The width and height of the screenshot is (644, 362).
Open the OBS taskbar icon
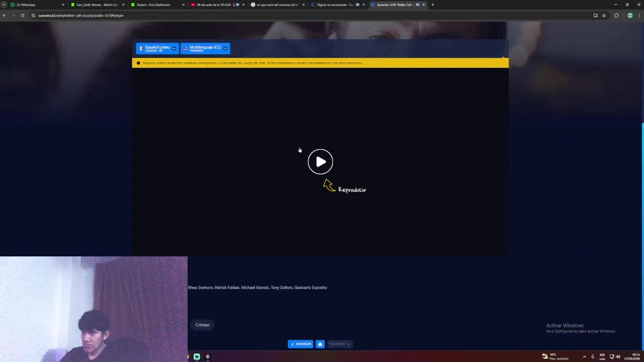(x=208, y=356)
